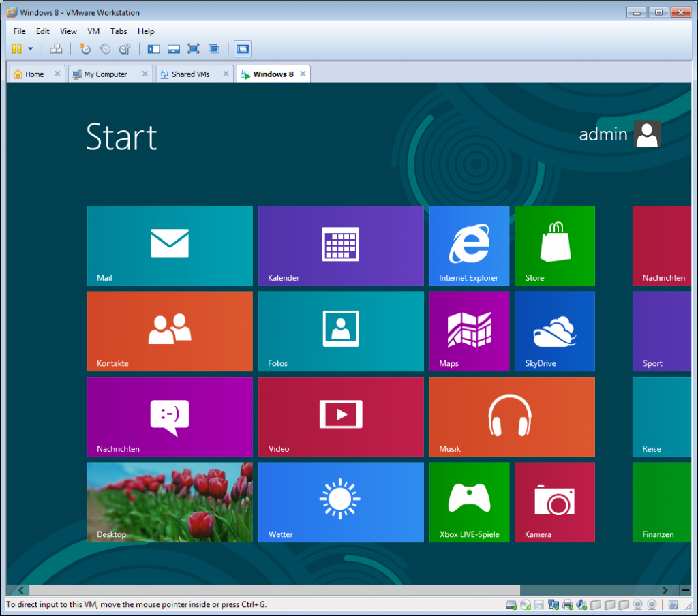Image resolution: width=698 pixels, height=616 pixels.
Task: Click the semantic zoom minus button
Action: [686, 590]
